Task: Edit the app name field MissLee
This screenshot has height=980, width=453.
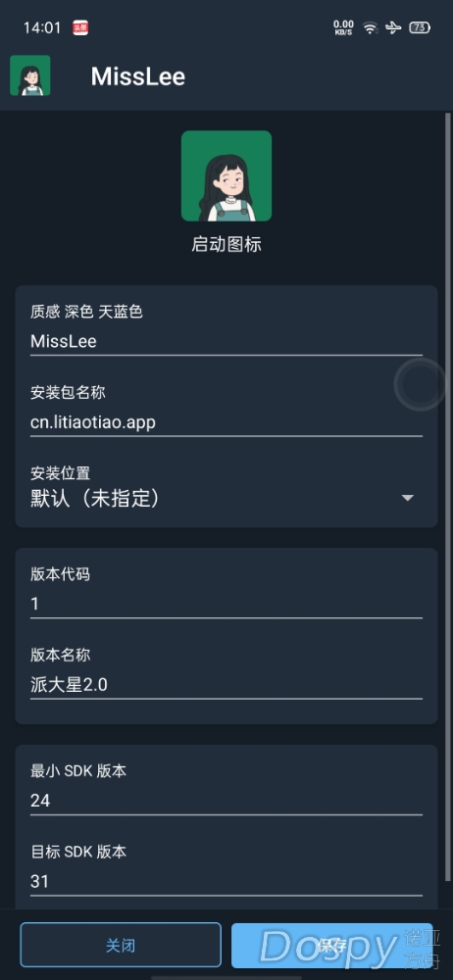Action: click(226, 342)
